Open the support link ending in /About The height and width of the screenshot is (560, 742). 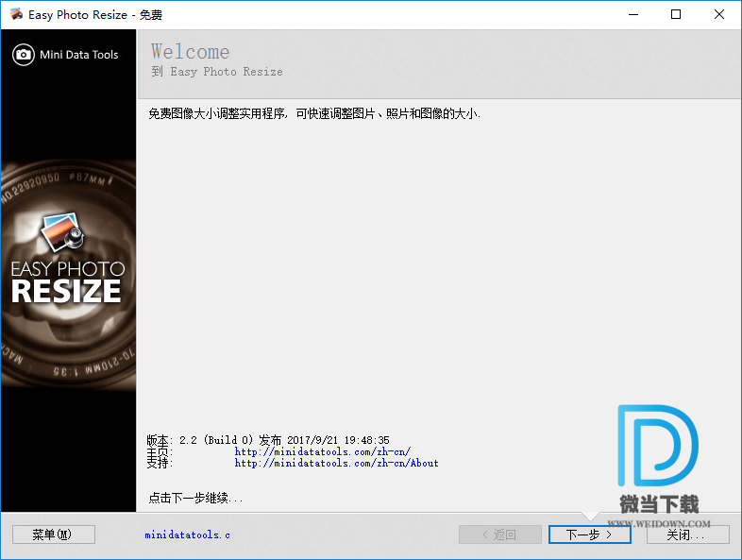click(336, 463)
